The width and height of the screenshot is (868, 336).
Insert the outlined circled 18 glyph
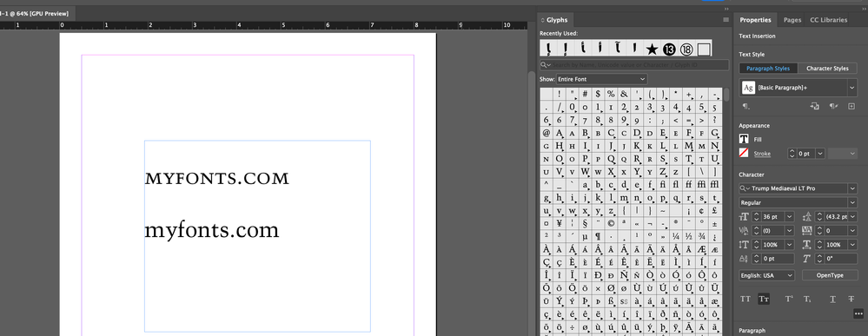coord(686,49)
